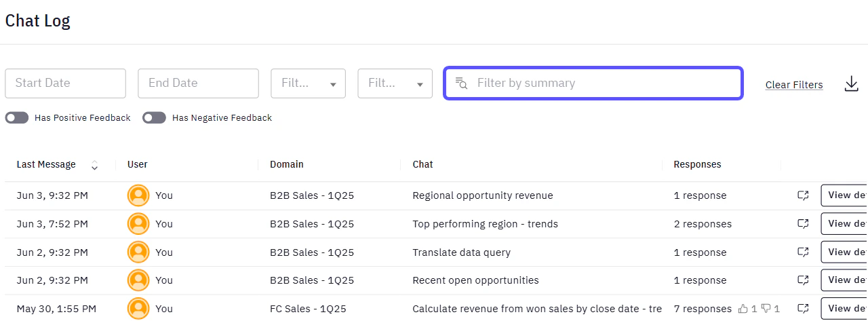Open share icon for Recent open opportunities row

(x=803, y=280)
